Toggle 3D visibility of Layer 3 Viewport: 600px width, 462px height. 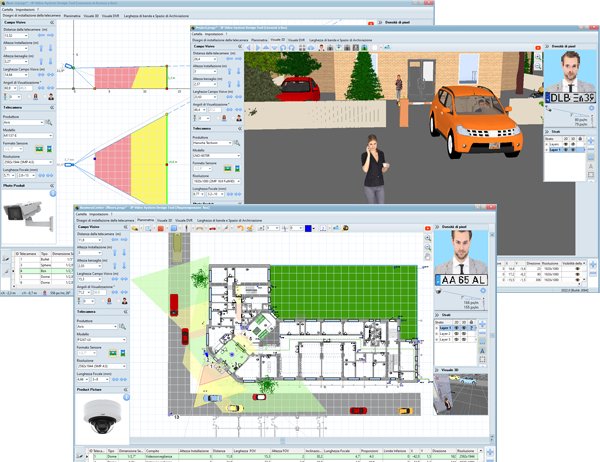tap(464, 340)
